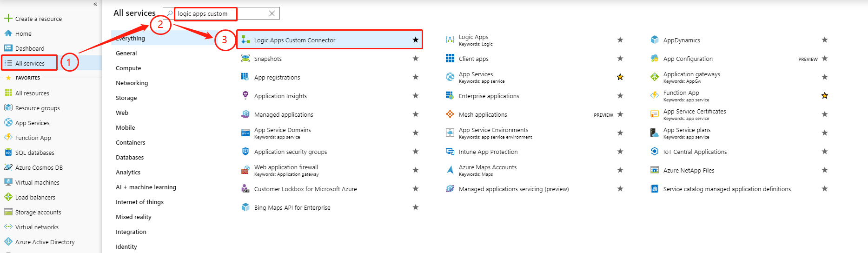Favorite Snapshots with its star
The width and height of the screenshot is (868, 253).
[416, 59]
